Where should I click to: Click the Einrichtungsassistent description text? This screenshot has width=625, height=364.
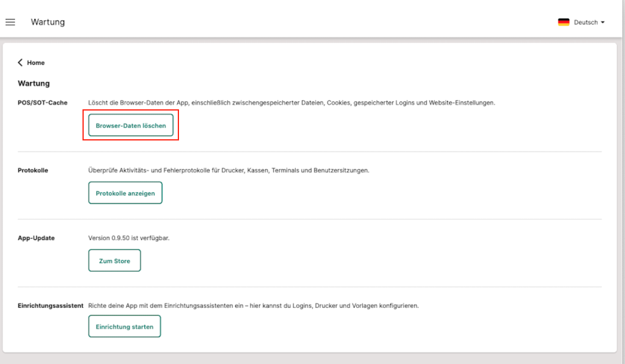pos(253,305)
